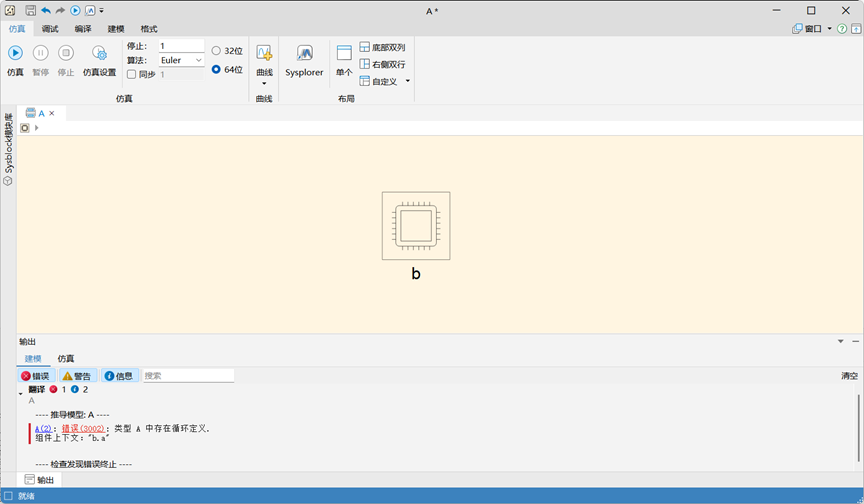The width and height of the screenshot is (864, 504).
Task: Click the output panel vertical scrollbar
Action: [858, 427]
